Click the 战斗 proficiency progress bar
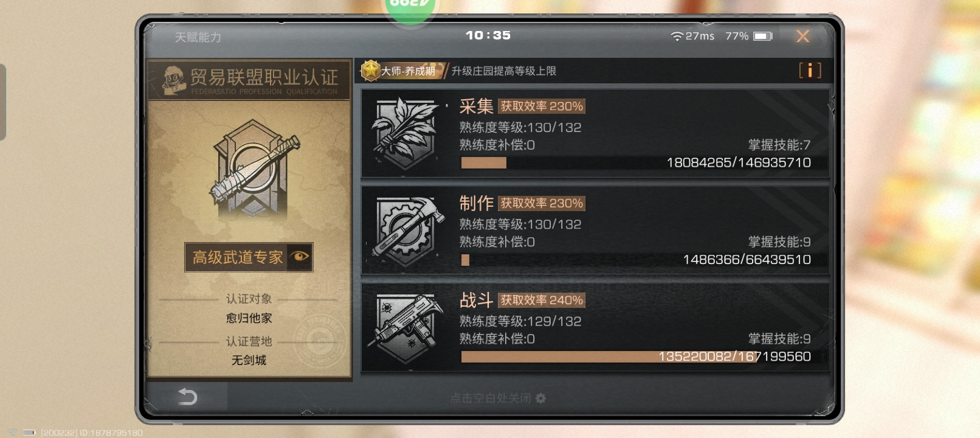 (637, 356)
